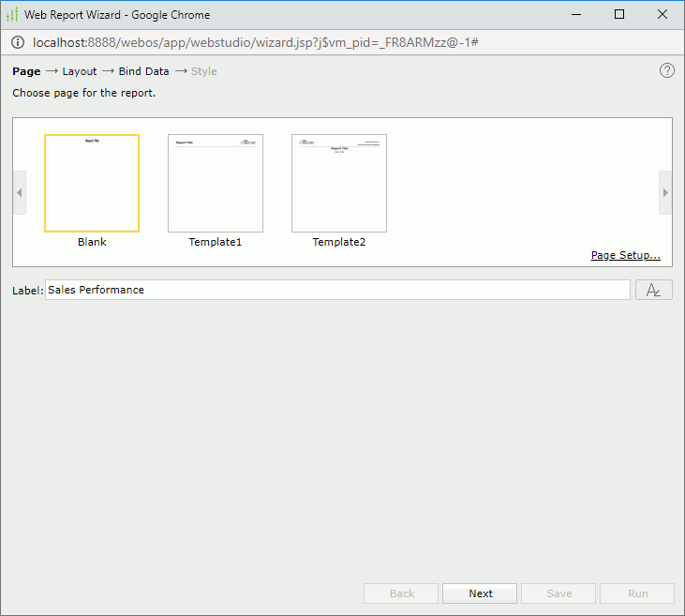The height and width of the screenshot is (616, 685).
Task: Open the wizard help icon
Action: [x=667, y=70]
